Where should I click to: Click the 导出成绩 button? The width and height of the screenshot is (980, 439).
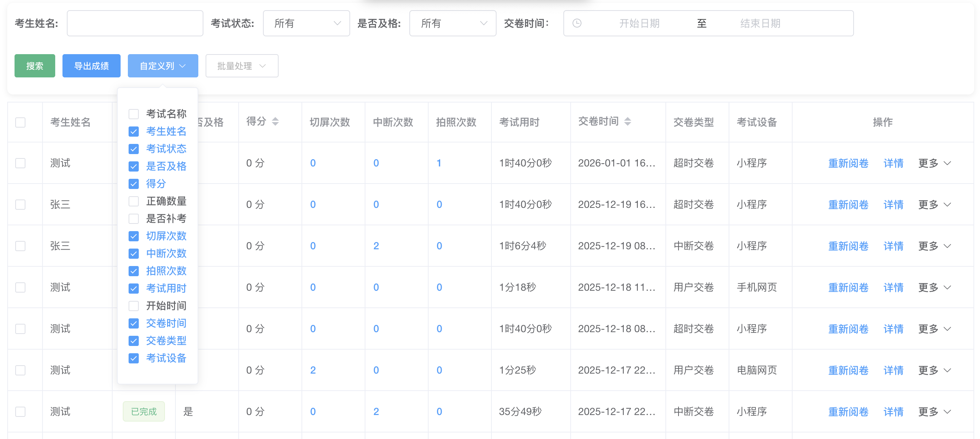(x=91, y=66)
